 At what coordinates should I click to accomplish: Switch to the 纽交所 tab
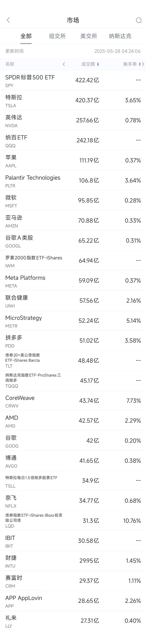[57, 36]
